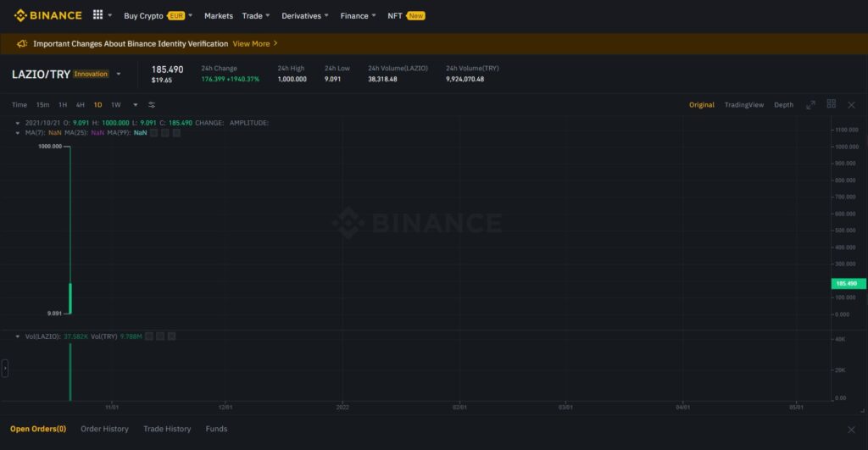This screenshot has height=450, width=868.
Task: Click the Innovation tag beside LAZIO/TRY
Action: (91, 75)
